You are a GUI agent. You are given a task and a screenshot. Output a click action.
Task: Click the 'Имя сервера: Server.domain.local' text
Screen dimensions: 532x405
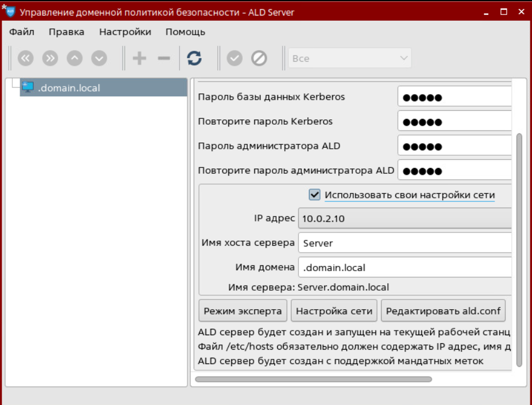click(x=308, y=287)
